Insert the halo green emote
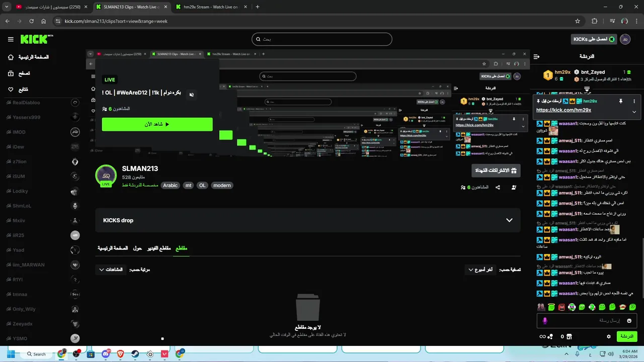Image resolution: width=644 pixels, height=362 pixels. [x=551, y=307]
